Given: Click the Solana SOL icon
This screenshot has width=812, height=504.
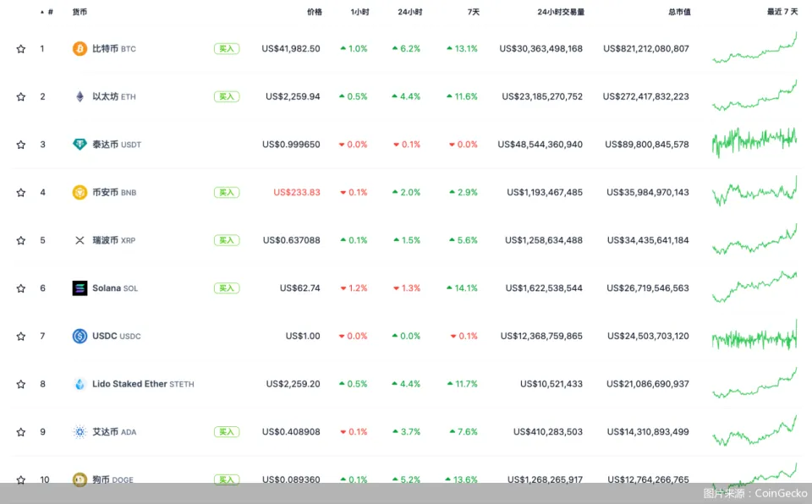Looking at the screenshot, I should click(x=80, y=288).
